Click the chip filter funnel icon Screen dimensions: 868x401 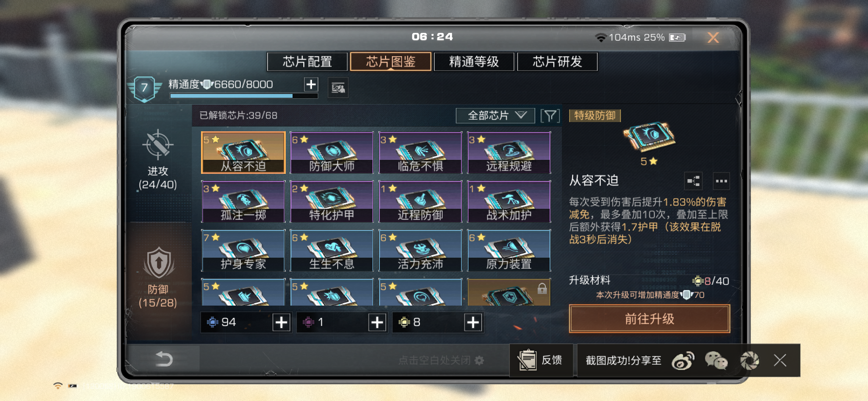tap(550, 116)
